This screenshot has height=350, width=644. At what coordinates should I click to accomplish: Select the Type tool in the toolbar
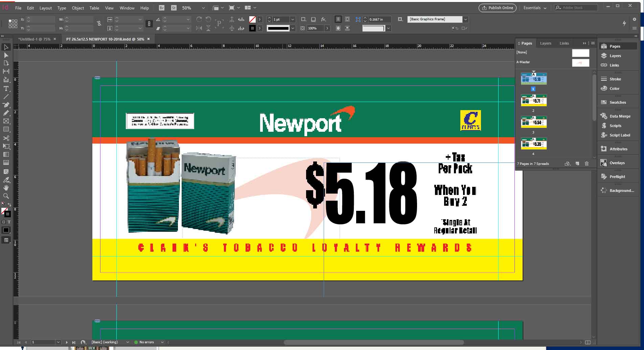tap(6, 89)
